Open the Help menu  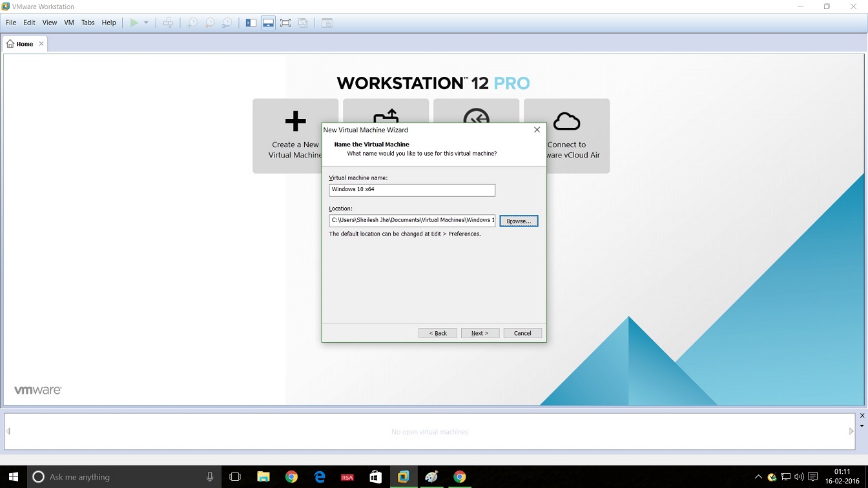point(109,23)
